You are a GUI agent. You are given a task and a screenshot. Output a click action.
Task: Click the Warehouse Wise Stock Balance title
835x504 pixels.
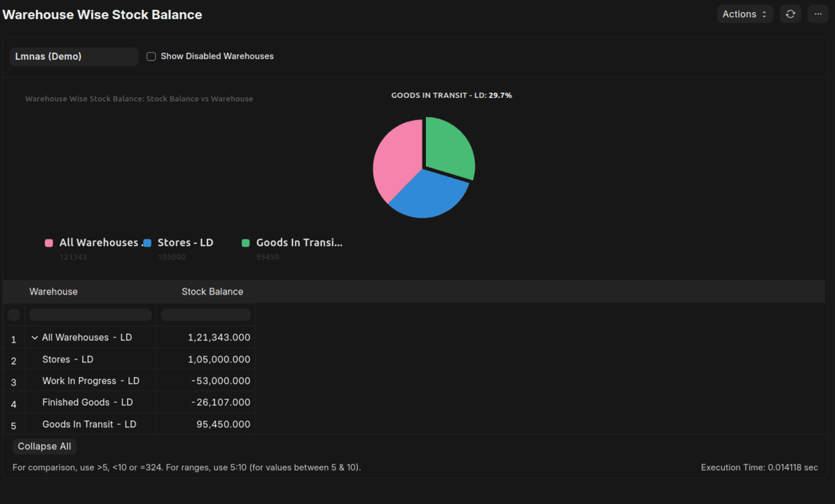pyautogui.click(x=102, y=14)
